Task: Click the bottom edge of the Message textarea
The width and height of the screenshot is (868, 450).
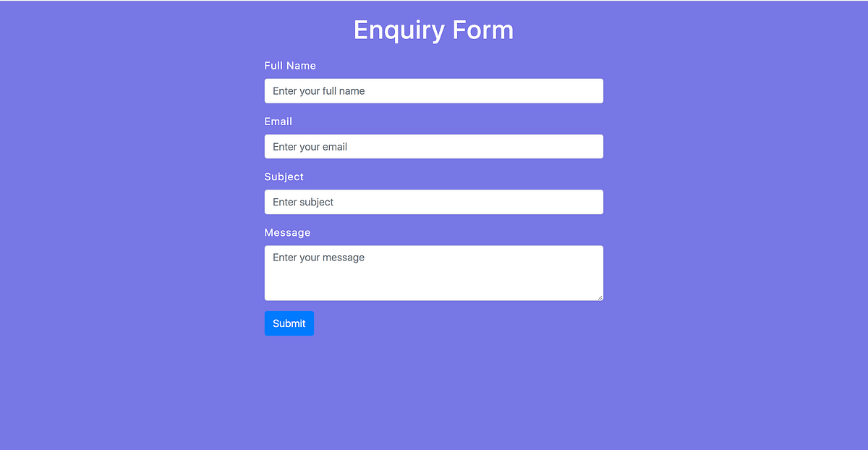Action: pyautogui.click(x=434, y=300)
